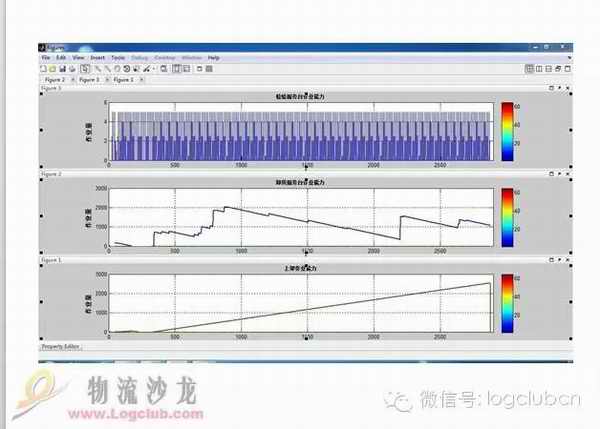Open the Property Editor panel tab
This screenshot has height=429, width=600.
pos(61,346)
